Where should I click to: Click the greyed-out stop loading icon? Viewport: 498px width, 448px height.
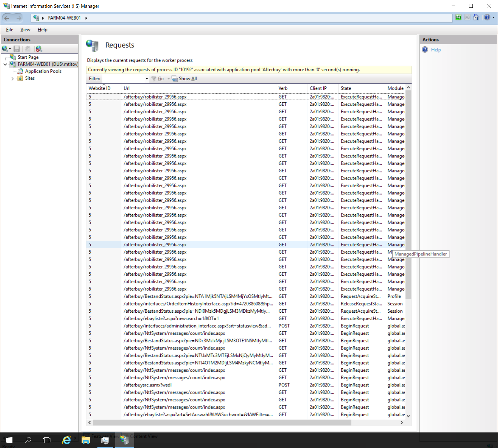tap(467, 17)
